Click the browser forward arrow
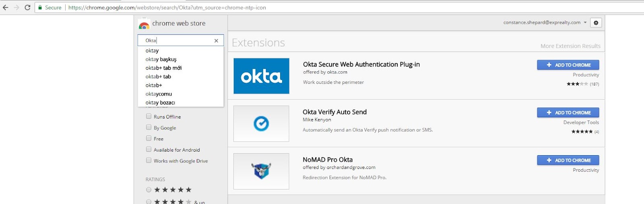 pyautogui.click(x=17, y=8)
